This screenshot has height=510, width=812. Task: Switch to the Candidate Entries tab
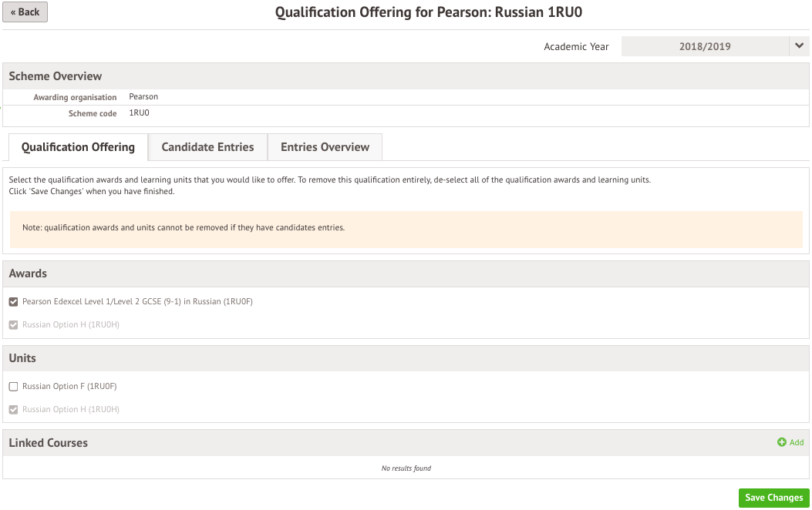(x=207, y=147)
